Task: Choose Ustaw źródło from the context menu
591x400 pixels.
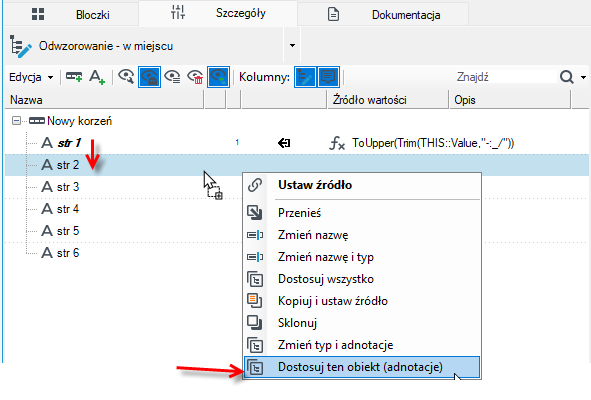Action: 362,185
